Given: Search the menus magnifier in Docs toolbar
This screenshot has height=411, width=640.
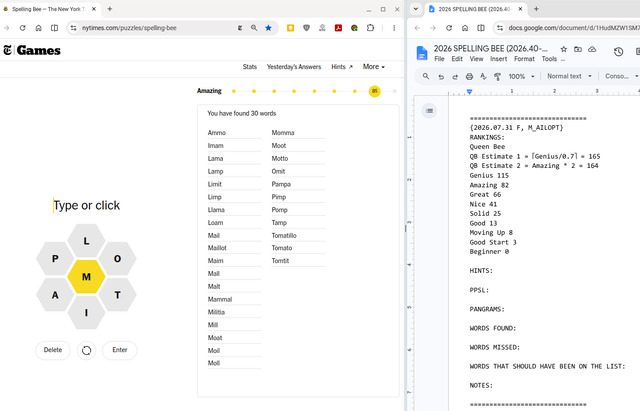Looking at the screenshot, I should (x=426, y=76).
